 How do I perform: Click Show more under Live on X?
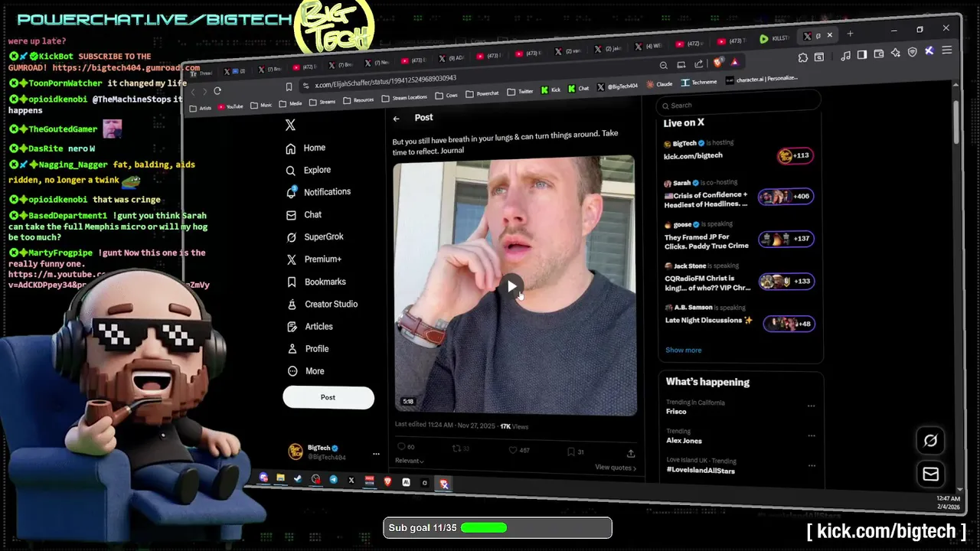coord(683,350)
